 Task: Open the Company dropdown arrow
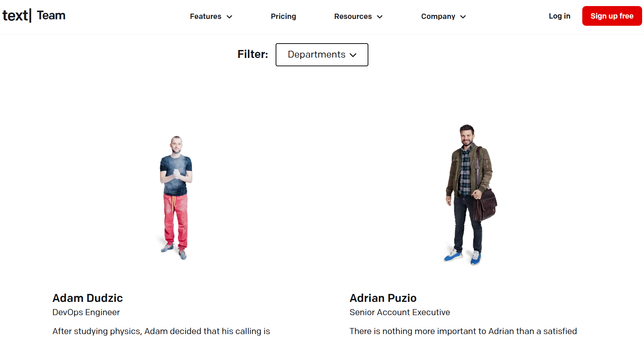[463, 17]
